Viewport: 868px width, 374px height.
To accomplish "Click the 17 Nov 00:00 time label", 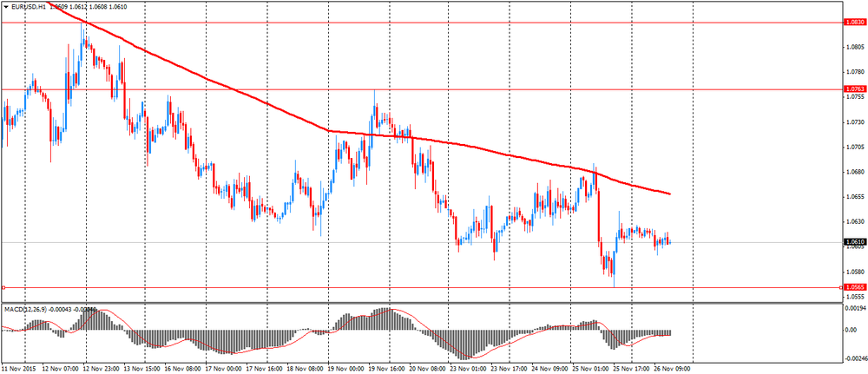I will click(x=222, y=367).
